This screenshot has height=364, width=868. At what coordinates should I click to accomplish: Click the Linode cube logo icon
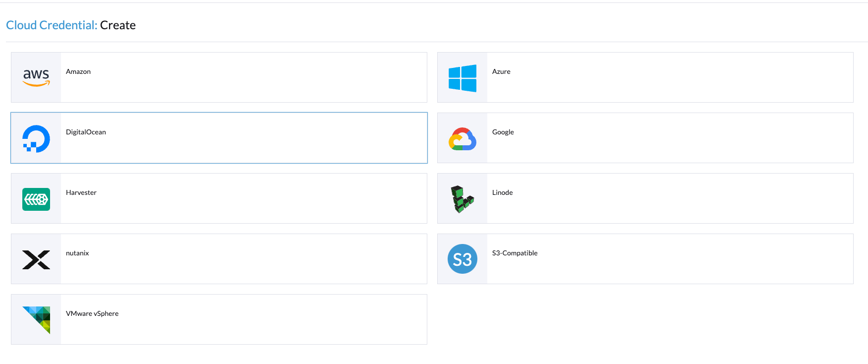pyautogui.click(x=463, y=199)
